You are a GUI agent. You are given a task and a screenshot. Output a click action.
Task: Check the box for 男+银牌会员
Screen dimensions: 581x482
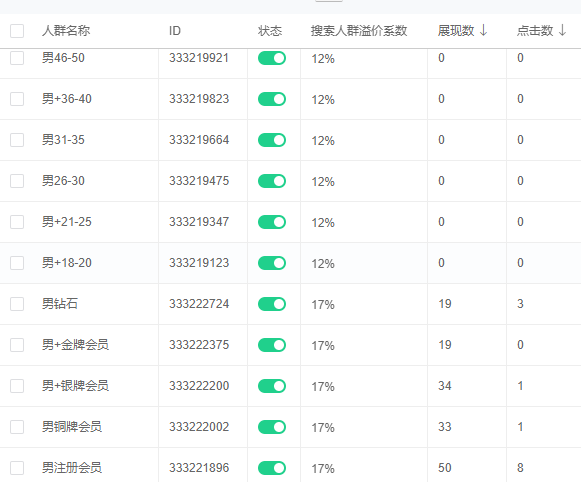pos(17,386)
